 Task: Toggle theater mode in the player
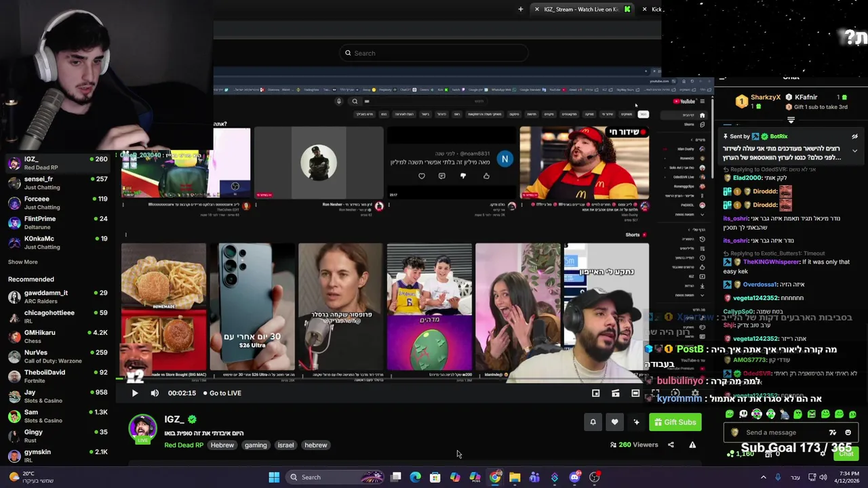635,393
